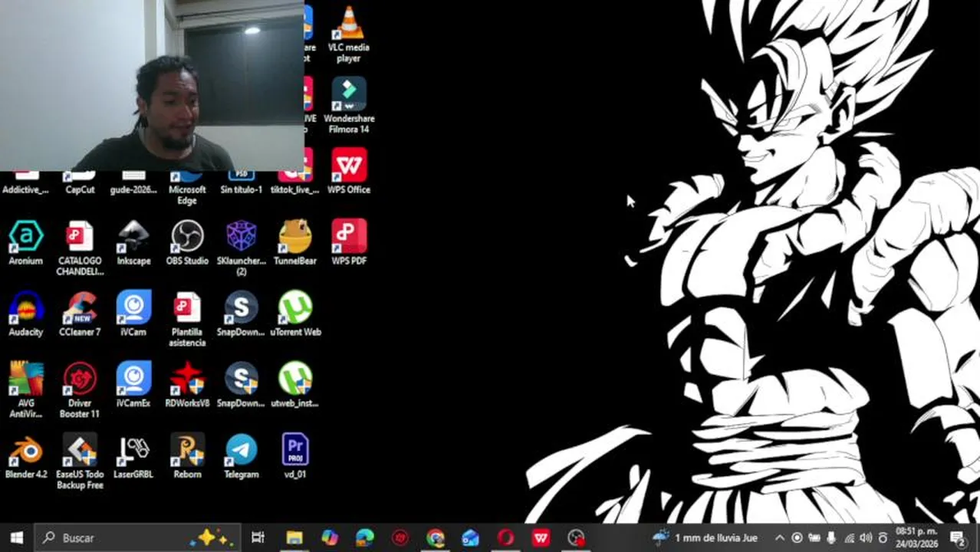Open Reborn desktop shortcut
This screenshot has height=552, width=980.
[x=187, y=456]
